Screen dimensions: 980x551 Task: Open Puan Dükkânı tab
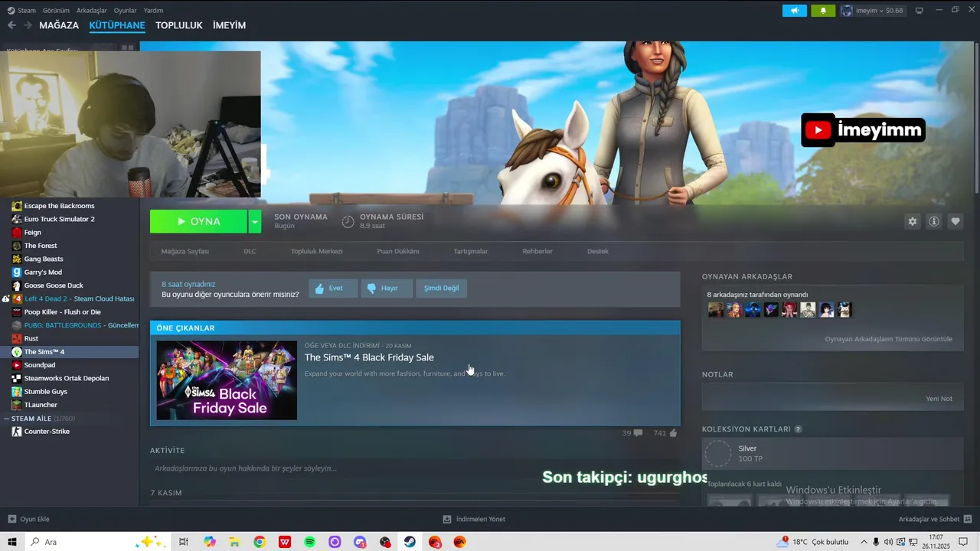point(398,251)
